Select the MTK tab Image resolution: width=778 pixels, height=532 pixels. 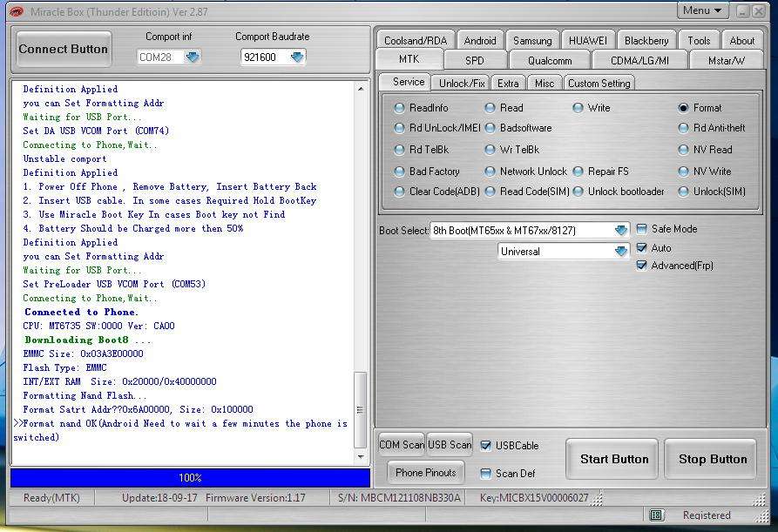409,59
